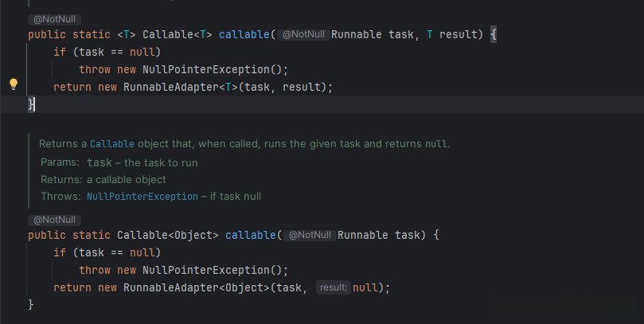This screenshot has height=324, width=644.
Task: Click the closing brace on the highlighted line
Action: (x=31, y=104)
